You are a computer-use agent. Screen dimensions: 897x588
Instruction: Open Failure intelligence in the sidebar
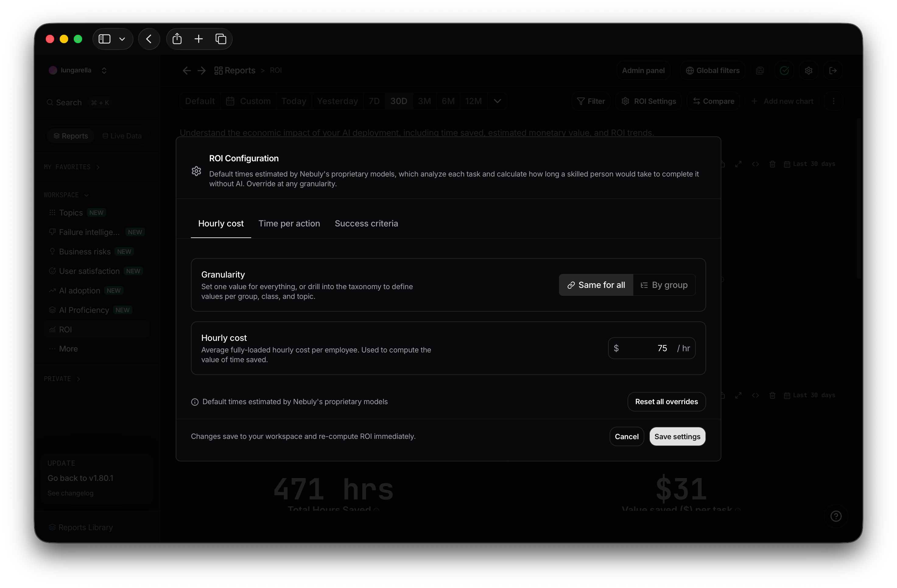[97, 232]
